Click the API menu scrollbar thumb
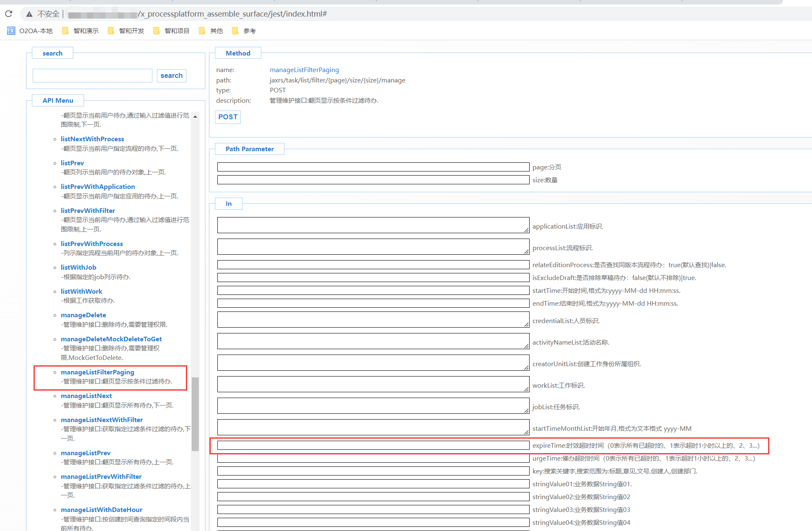This screenshot has width=812, height=531. pyautogui.click(x=195, y=413)
